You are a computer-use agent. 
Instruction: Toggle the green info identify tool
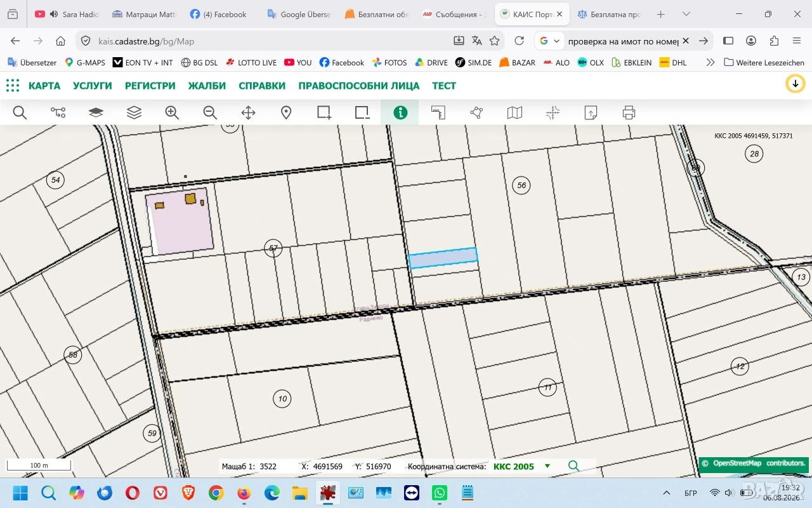[x=400, y=112]
